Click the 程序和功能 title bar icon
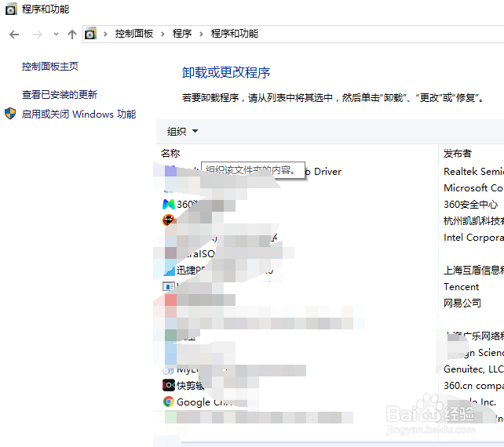This screenshot has height=447, width=504. (11, 9)
